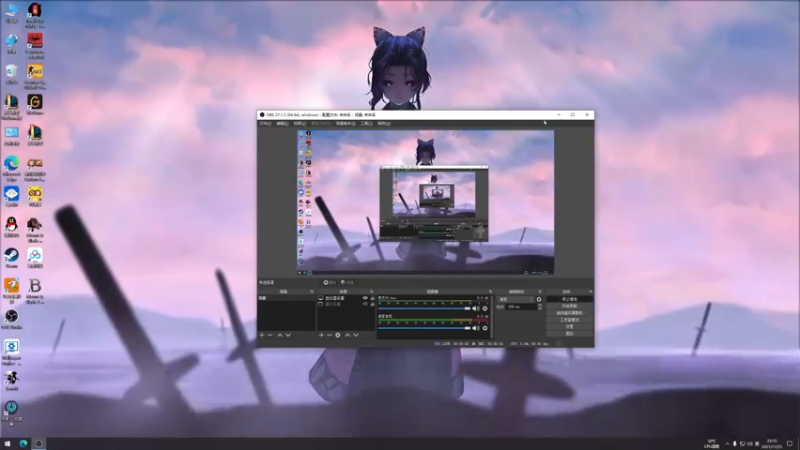Move scene up in Scenes panel
The width and height of the screenshot is (800, 450).
280,335
